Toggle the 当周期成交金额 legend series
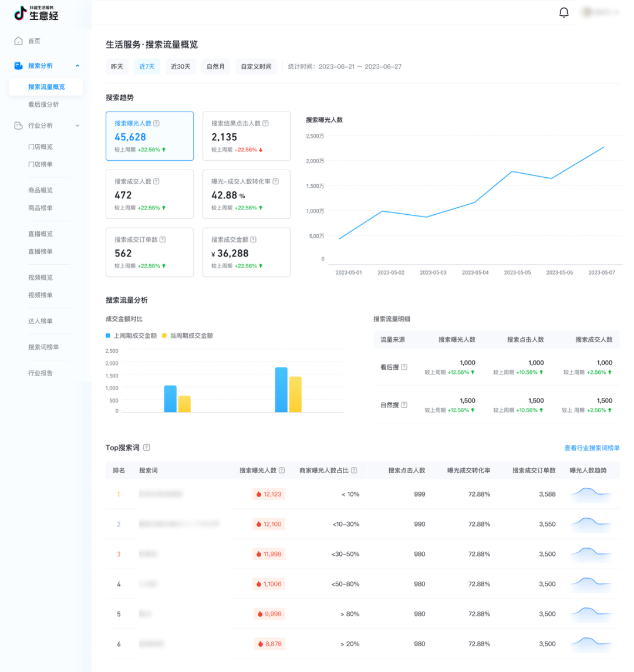 coord(190,336)
